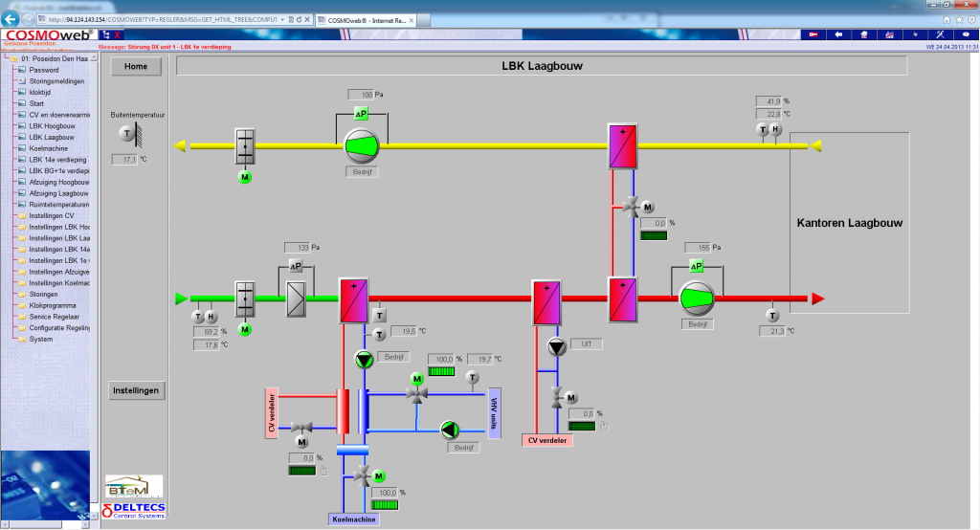Viewport: 980px width, 530px height.
Task: Click the heat recovery valve with grey motor M
Action: [633, 207]
